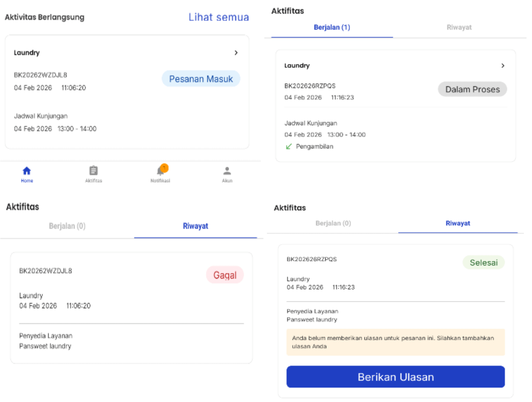Switch to the Berjalan (1) tab
The height and width of the screenshot is (402, 532).
click(332, 28)
